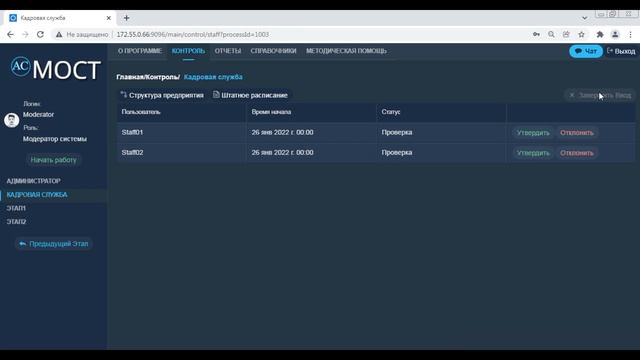This screenshot has height=360, width=640.
Task: Go back with the browser back arrow
Action: click(10, 35)
